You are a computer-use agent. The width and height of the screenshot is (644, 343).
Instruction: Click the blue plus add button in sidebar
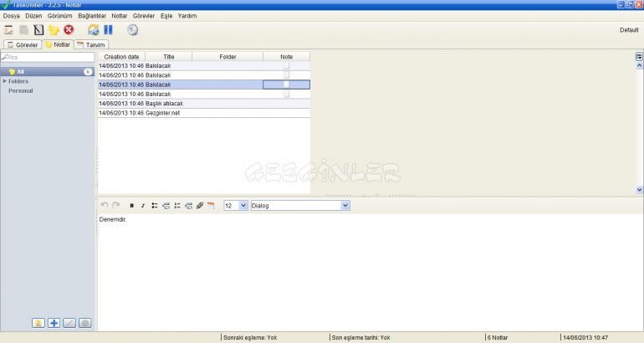pos(54,323)
